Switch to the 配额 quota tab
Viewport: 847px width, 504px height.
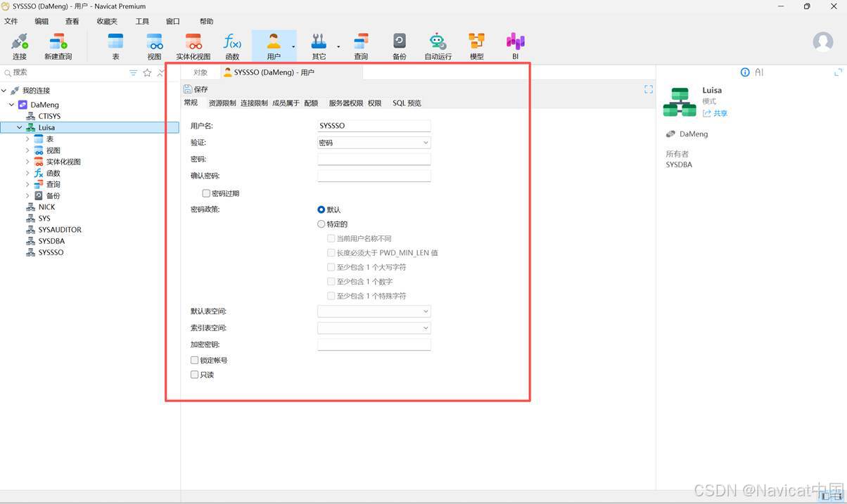pyautogui.click(x=311, y=103)
